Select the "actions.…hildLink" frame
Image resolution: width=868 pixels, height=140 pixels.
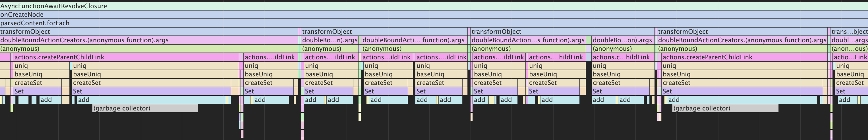click(x=556, y=57)
